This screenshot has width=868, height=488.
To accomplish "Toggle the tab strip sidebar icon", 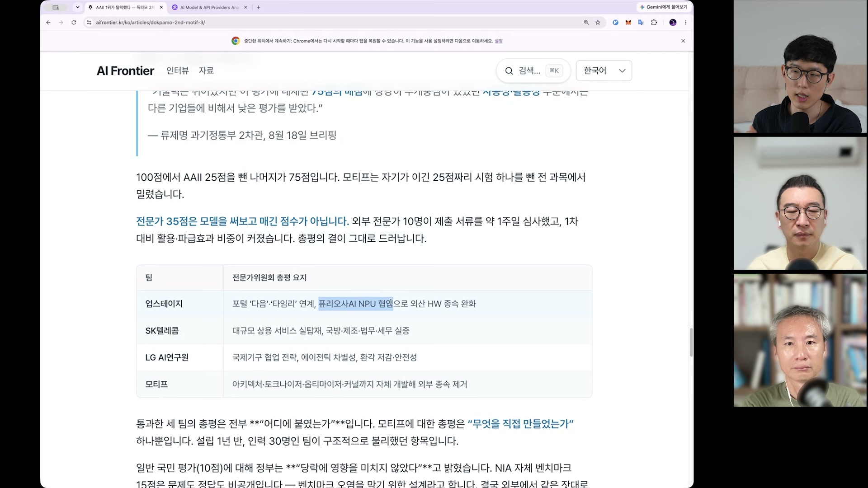I will [56, 7].
